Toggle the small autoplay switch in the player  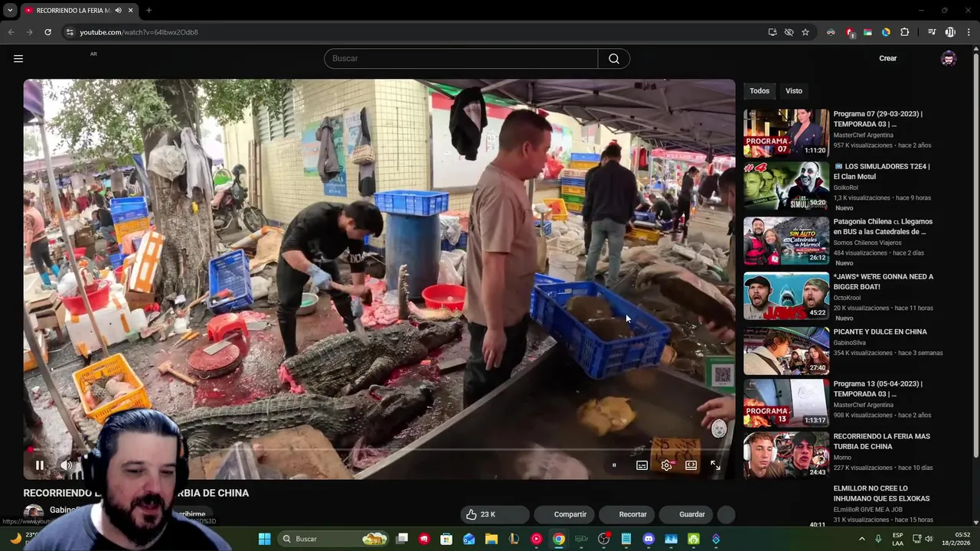[x=614, y=465]
